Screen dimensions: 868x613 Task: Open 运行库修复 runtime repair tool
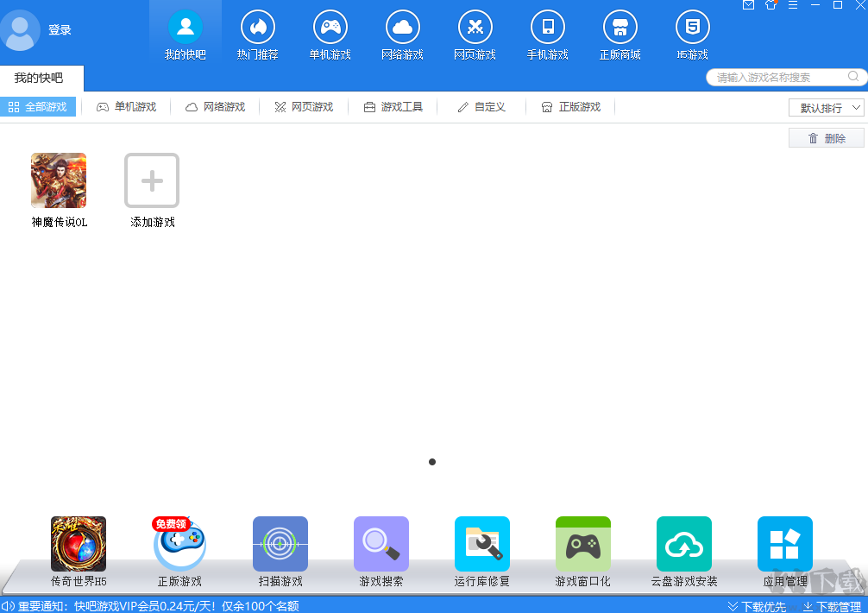(481, 544)
